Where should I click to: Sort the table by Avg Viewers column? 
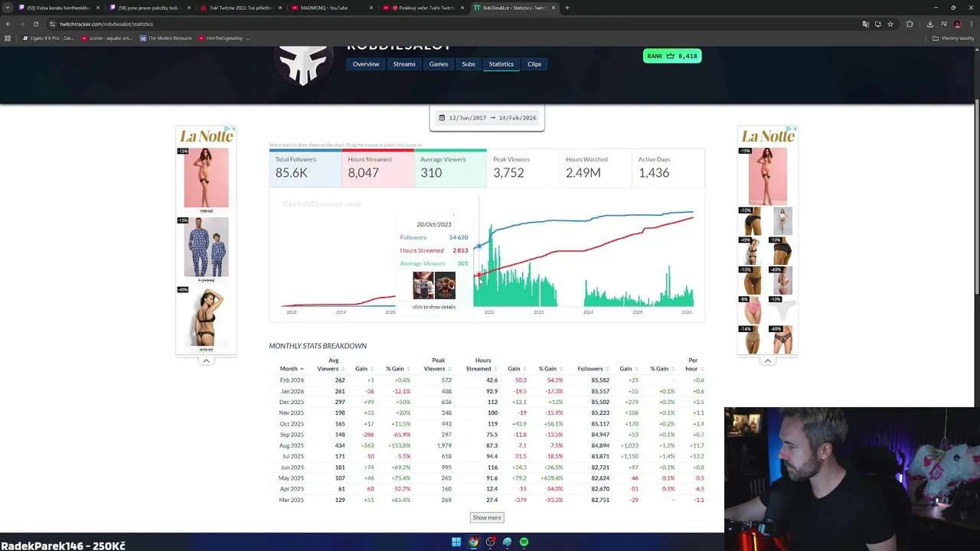330,364
